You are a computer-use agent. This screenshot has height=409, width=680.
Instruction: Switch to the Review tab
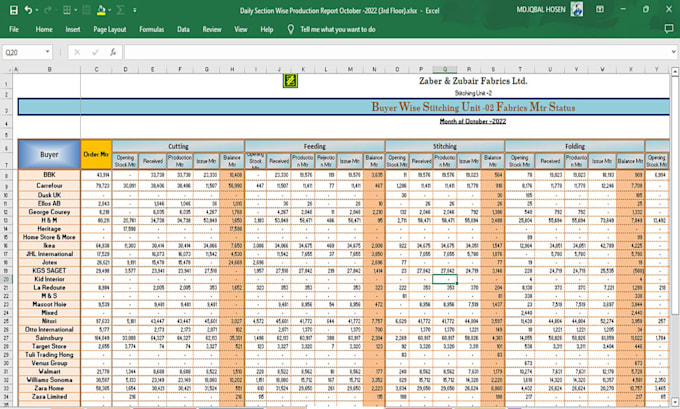click(212, 29)
